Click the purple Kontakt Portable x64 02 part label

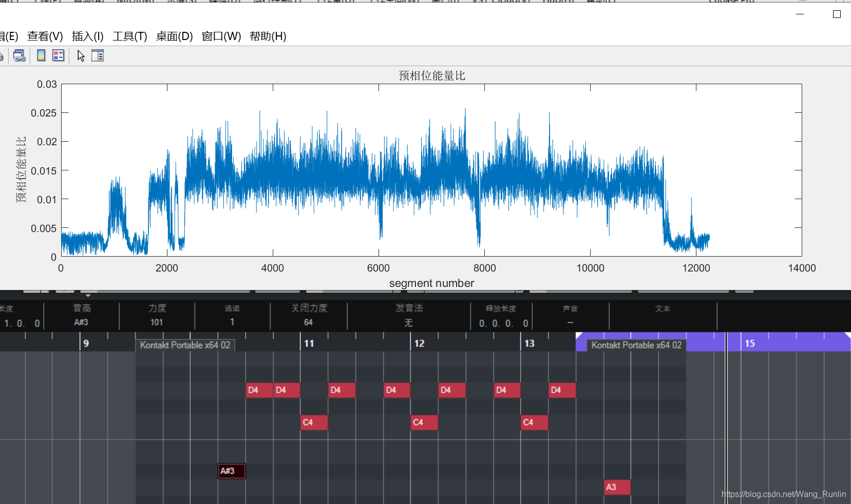[636, 345]
